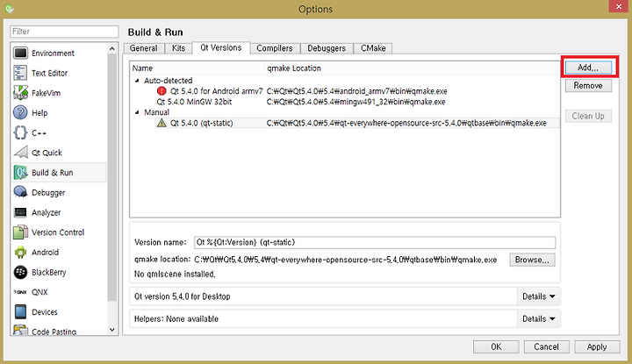The image size is (632, 364).
Task: Click the Cancel button
Action: 547,346
